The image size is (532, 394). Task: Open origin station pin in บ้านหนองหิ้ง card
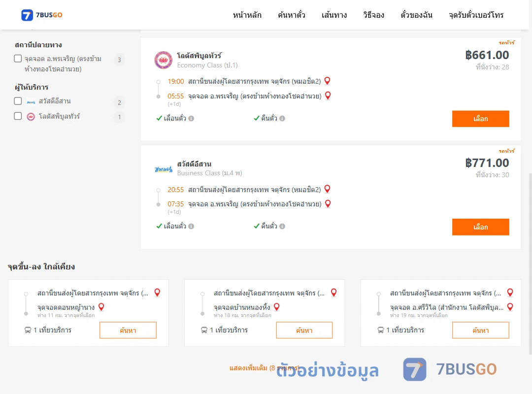tap(333, 293)
